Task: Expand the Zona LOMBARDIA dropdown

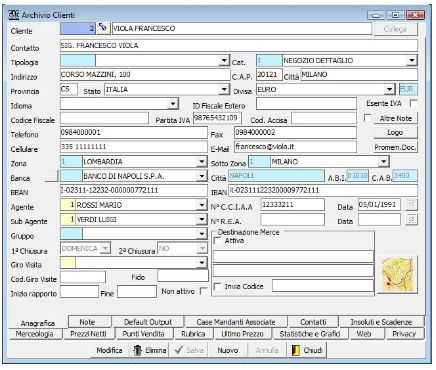Action: coord(202,162)
